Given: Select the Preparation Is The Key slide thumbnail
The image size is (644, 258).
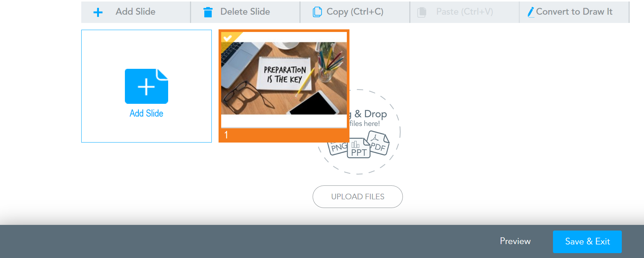Looking at the screenshot, I should (284, 86).
